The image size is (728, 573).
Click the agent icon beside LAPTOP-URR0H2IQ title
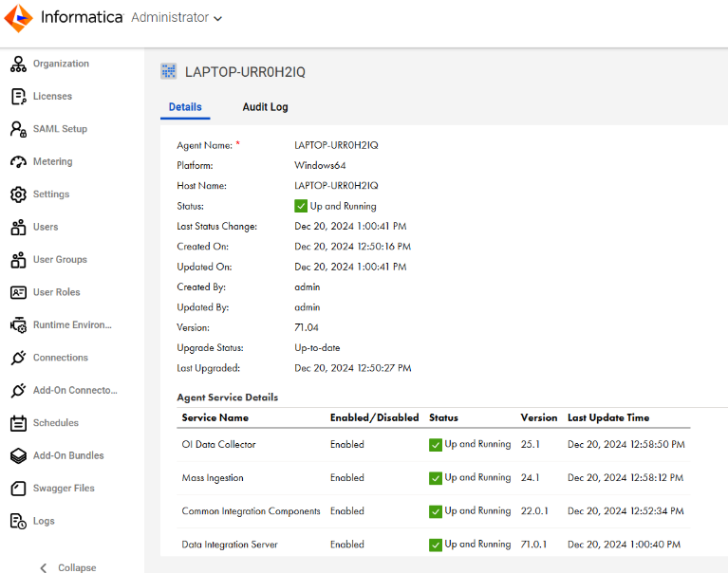click(169, 71)
